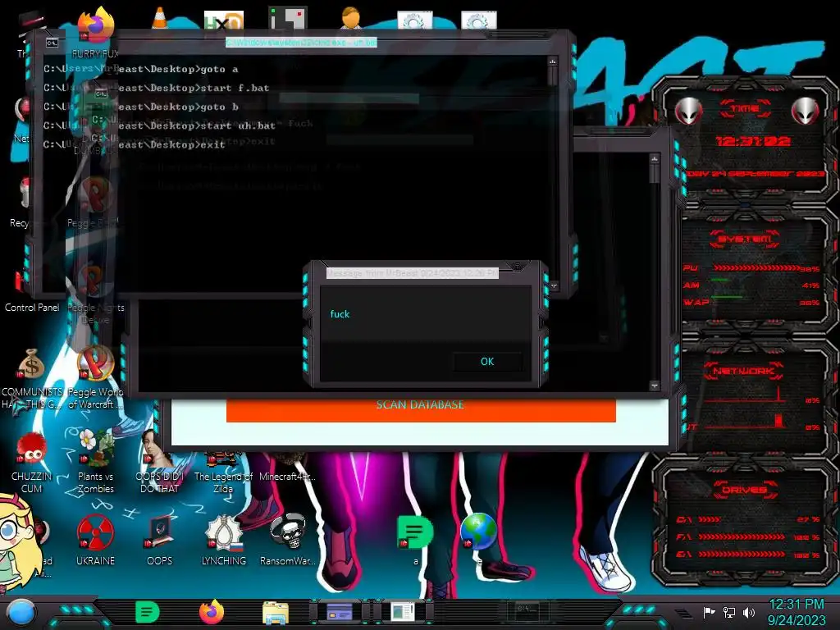Open Peggle World of Warcraft desktop icon

click(x=95, y=378)
